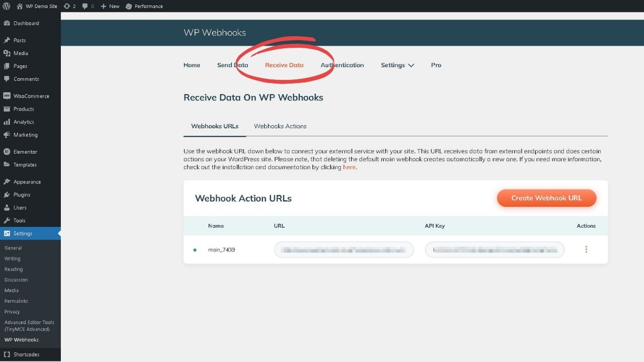Click the Create Webhook URL button
The width and height of the screenshot is (644, 362).
[x=546, y=198]
